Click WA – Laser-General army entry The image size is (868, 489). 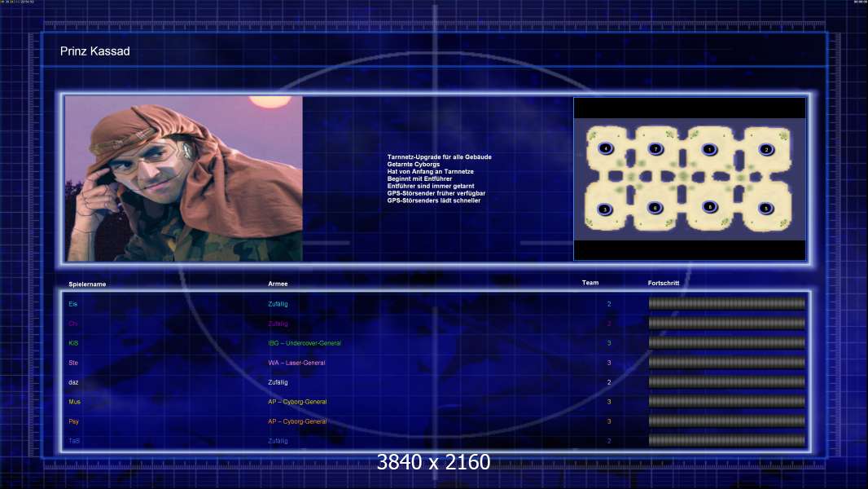pyautogui.click(x=296, y=363)
